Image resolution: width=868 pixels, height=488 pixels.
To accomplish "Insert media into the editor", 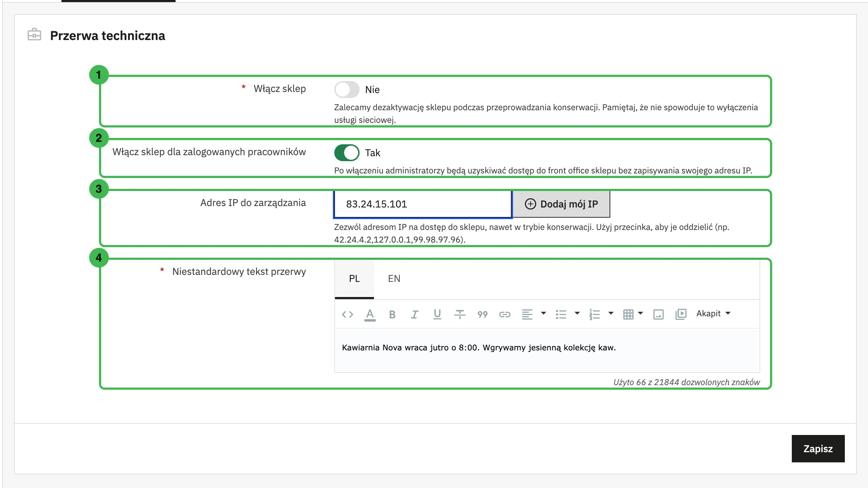I will [681, 314].
